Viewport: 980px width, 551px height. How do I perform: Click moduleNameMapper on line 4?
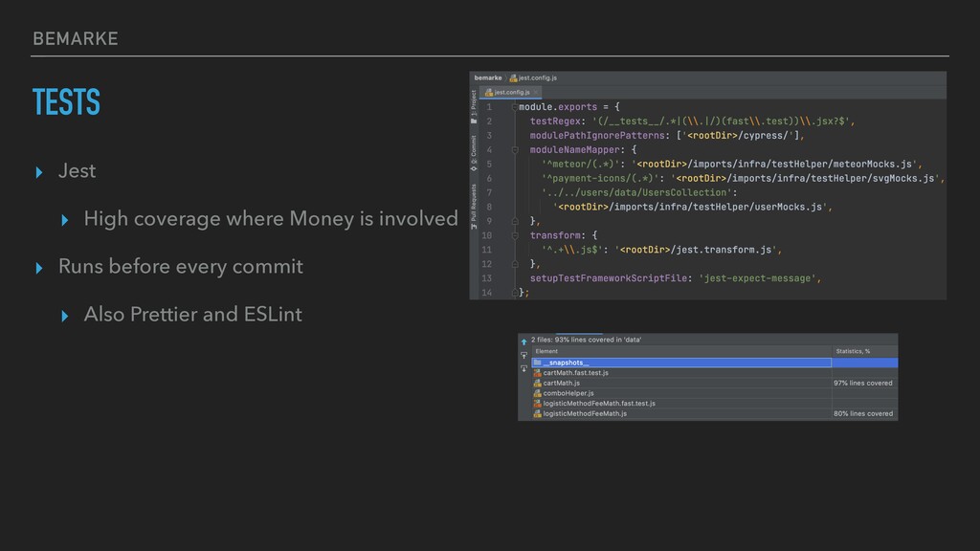(575, 150)
